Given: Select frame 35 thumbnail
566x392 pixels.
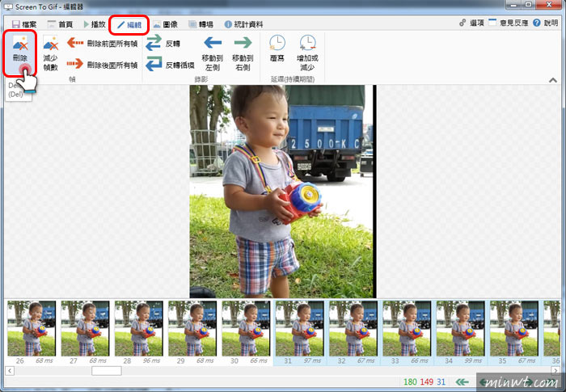Looking at the screenshot, I should point(513,332).
